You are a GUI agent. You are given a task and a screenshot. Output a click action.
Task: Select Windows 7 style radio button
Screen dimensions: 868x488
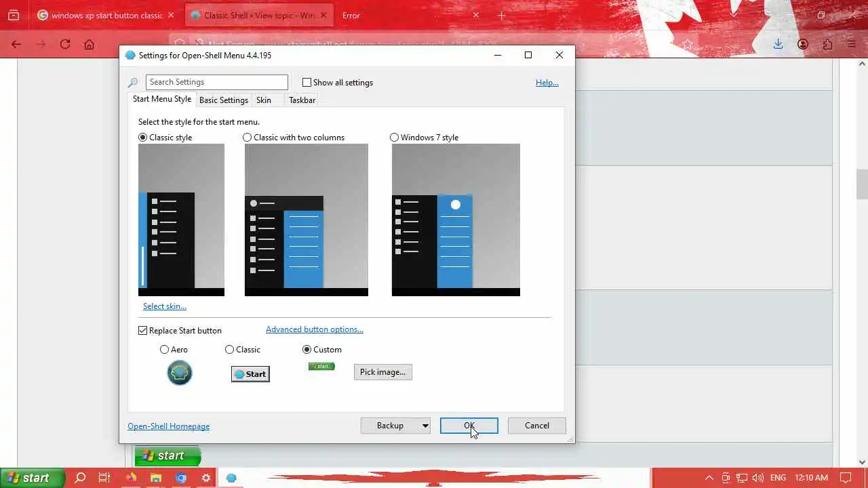pos(395,138)
